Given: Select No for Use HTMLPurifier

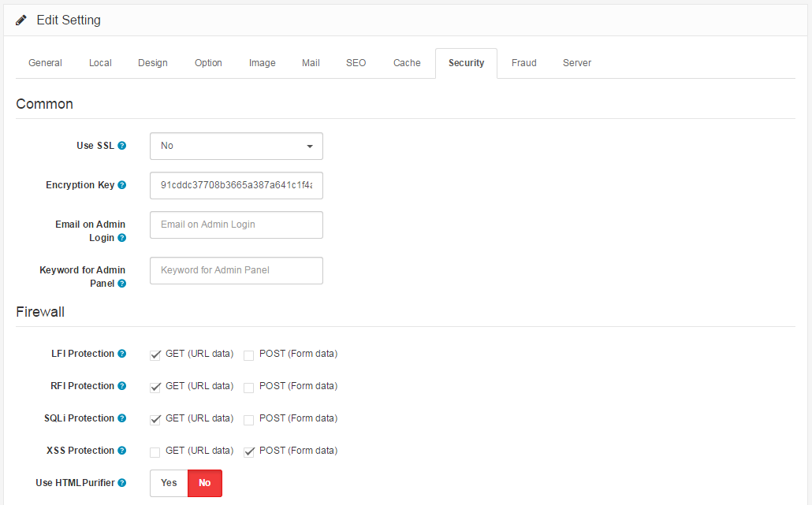Looking at the screenshot, I should [x=204, y=483].
